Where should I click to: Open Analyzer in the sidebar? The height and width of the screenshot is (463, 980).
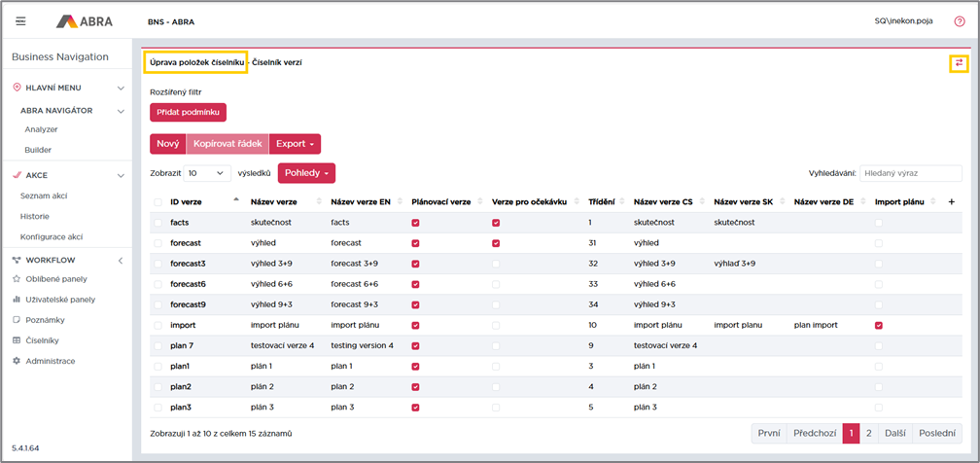coord(41,129)
